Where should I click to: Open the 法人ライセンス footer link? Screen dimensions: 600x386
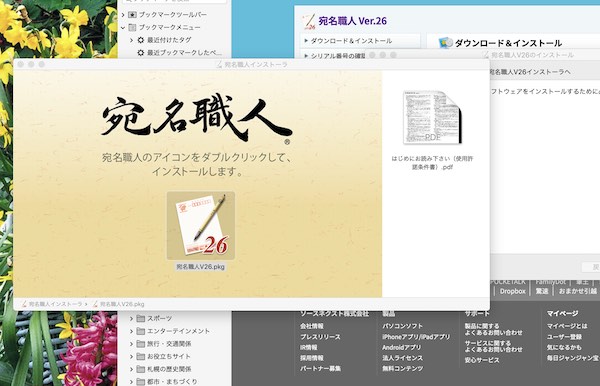[403, 358]
